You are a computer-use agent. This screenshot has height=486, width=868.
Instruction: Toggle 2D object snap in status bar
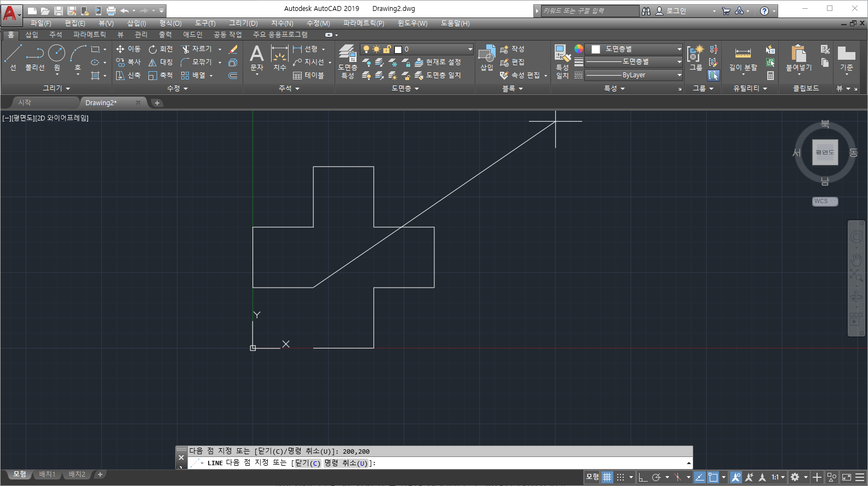pyautogui.click(x=712, y=477)
